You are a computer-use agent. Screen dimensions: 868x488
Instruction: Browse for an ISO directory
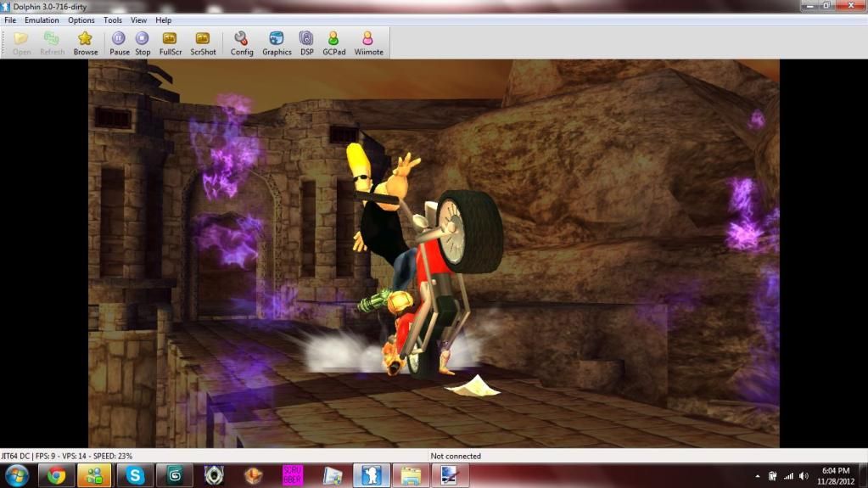coord(85,43)
